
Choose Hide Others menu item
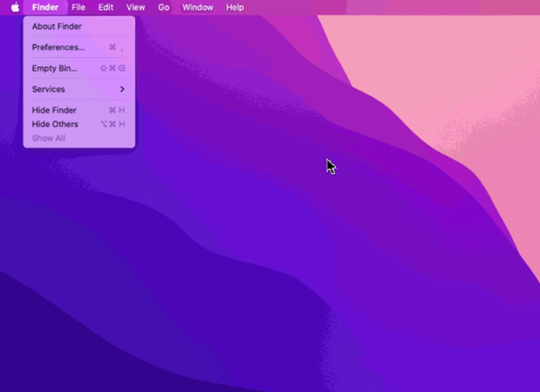(80, 124)
